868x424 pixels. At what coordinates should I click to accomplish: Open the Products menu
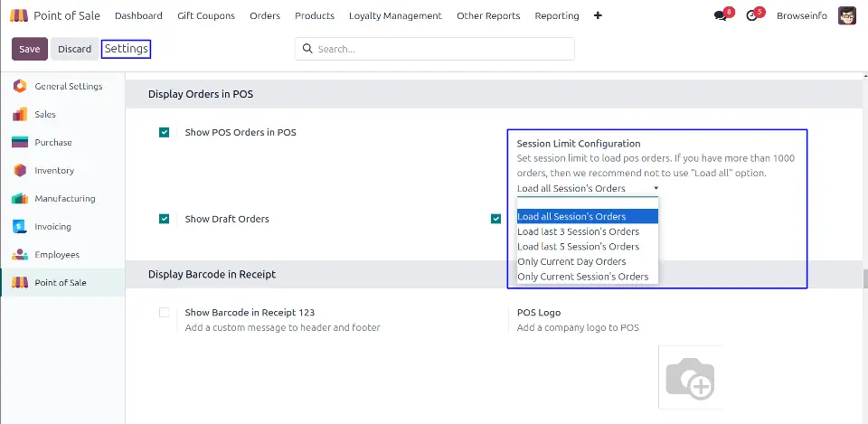(x=315, y=15)
